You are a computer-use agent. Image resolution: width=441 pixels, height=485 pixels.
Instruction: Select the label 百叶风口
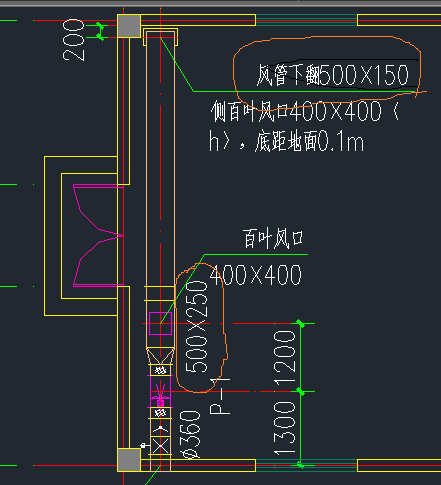coord(273,239)
